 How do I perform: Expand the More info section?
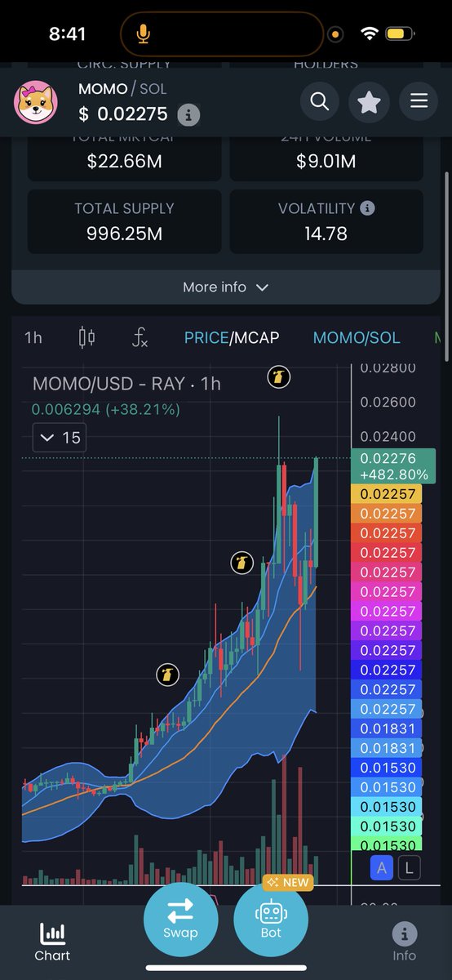tap(226, 287)
